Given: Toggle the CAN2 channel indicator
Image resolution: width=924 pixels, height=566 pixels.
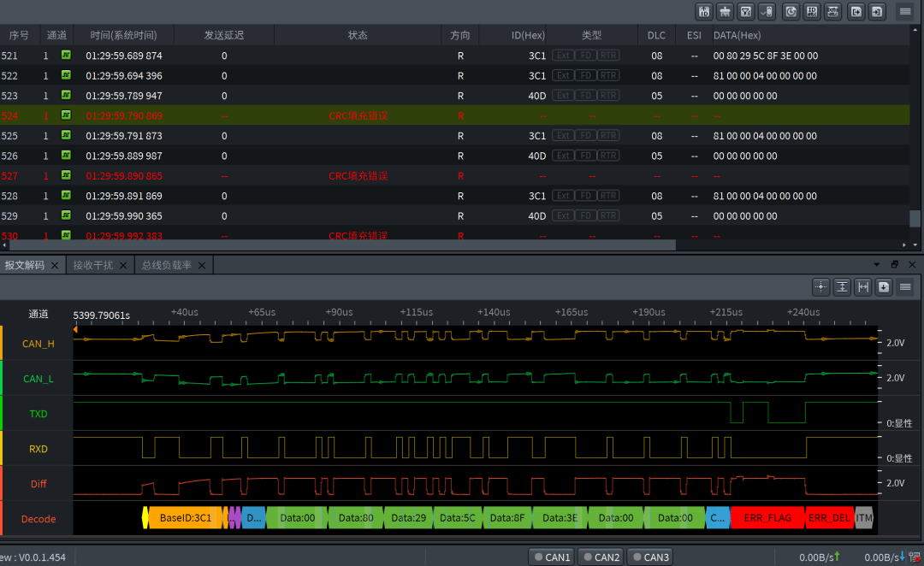Looking at the screenshot, I should click(x=601, y=557).
